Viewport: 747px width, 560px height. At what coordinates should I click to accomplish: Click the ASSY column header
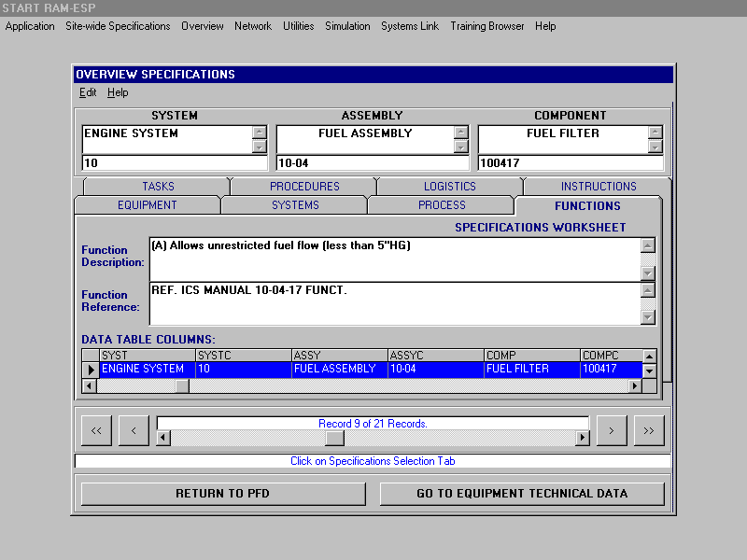point(340,356)
